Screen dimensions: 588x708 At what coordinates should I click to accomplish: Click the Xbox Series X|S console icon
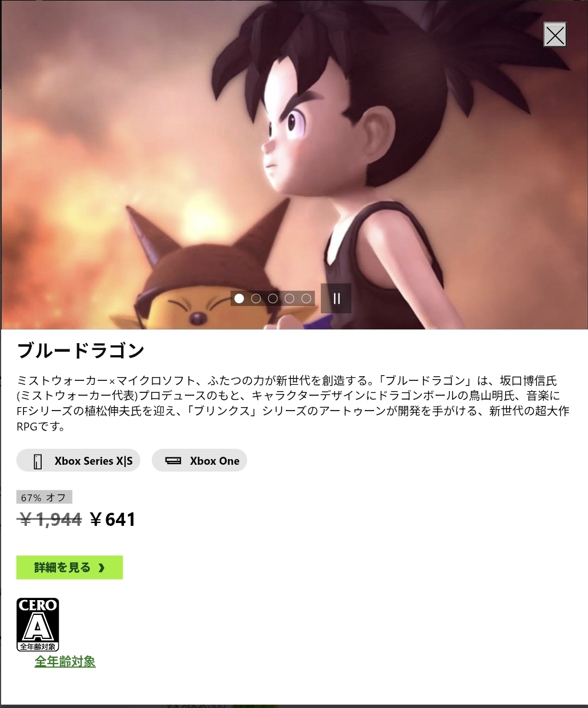point(38,461)
